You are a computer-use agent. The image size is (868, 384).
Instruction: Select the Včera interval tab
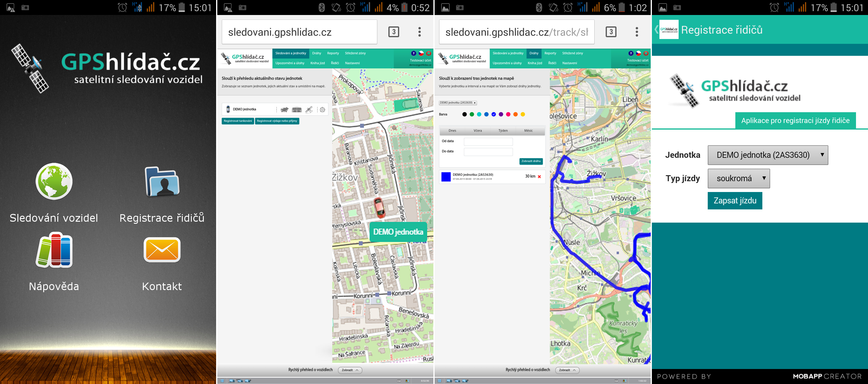coord(478,131)
